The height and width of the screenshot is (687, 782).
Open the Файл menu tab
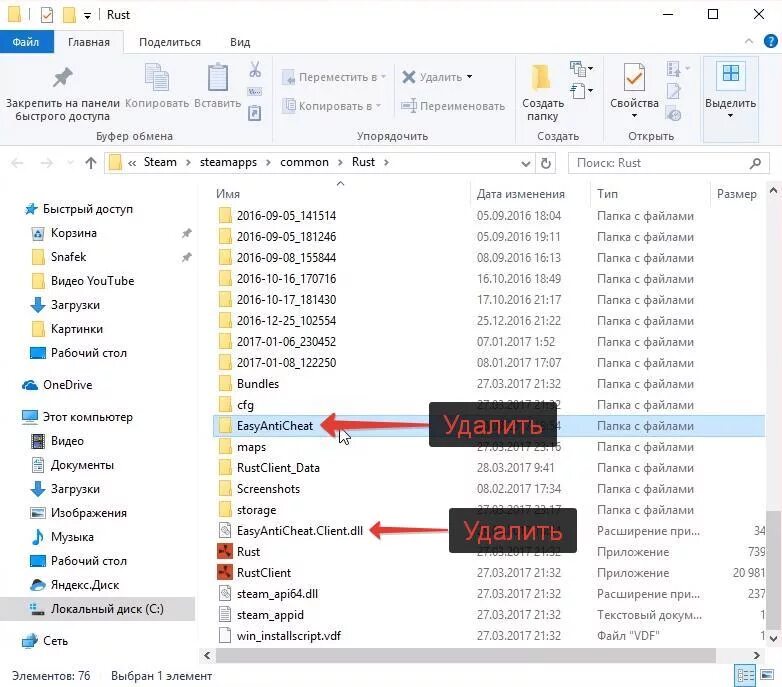click(x=26, y=42)
